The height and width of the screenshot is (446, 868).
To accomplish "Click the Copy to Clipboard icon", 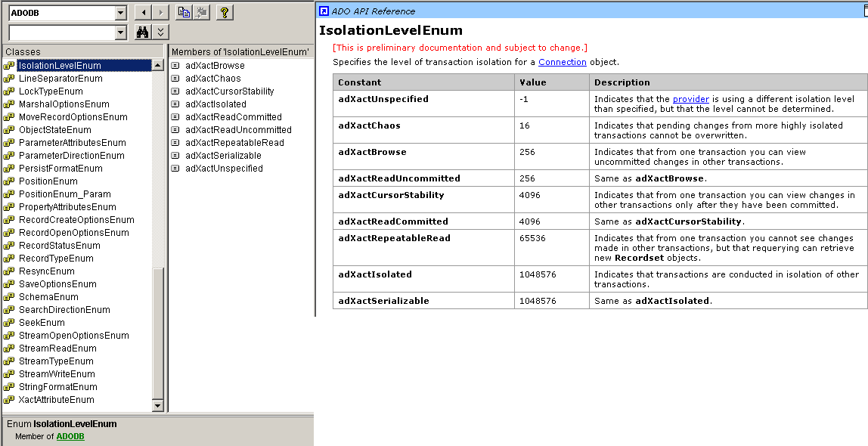I will point(184,13).
